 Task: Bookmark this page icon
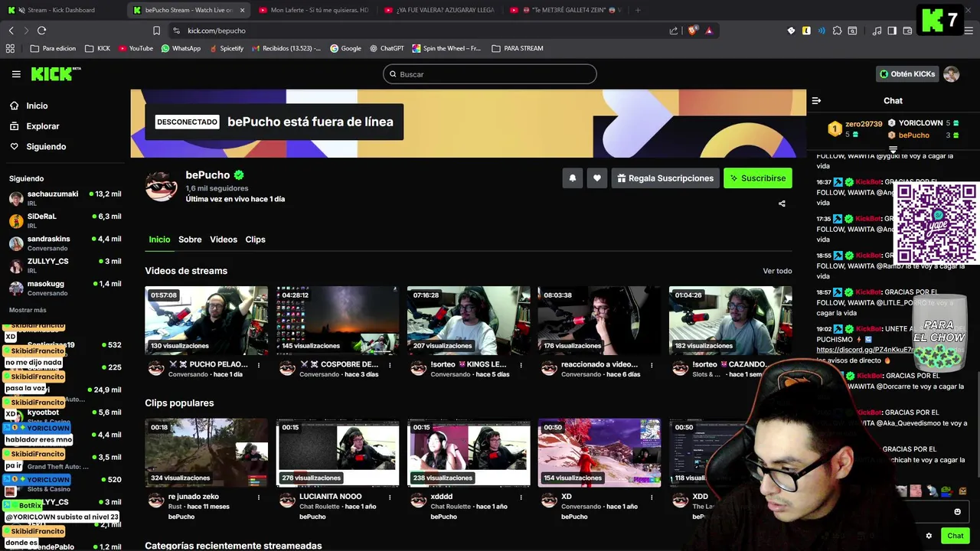156,31
